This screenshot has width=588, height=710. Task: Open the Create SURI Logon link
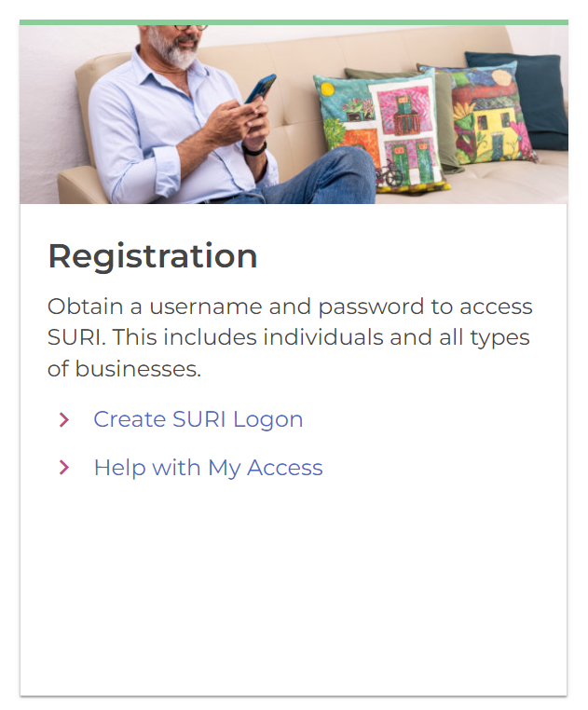(x=198, y=419)
